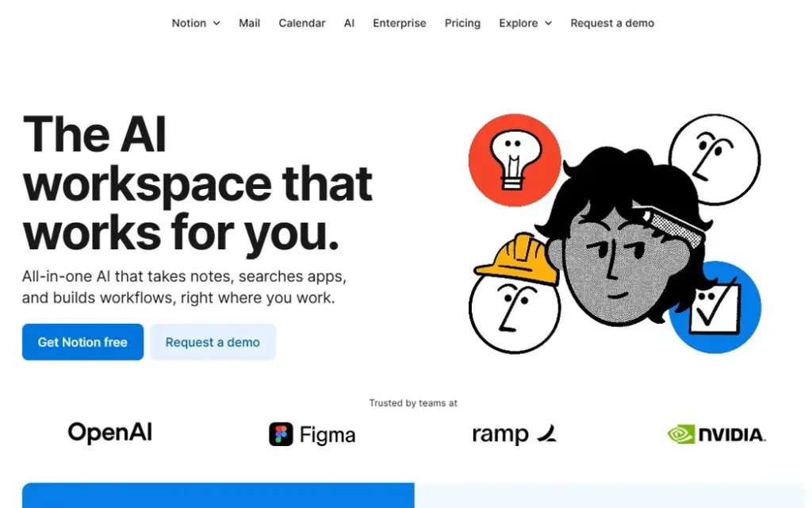
Task: Open the Enterprise page link
Action: click(399, 23)
